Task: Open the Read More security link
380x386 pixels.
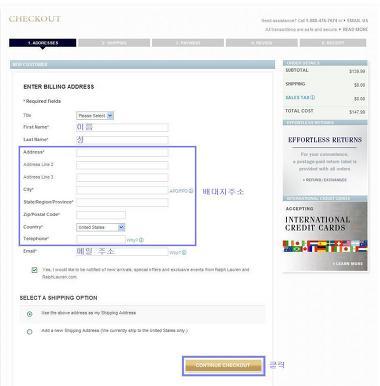Action: click(x=355, y=29)
